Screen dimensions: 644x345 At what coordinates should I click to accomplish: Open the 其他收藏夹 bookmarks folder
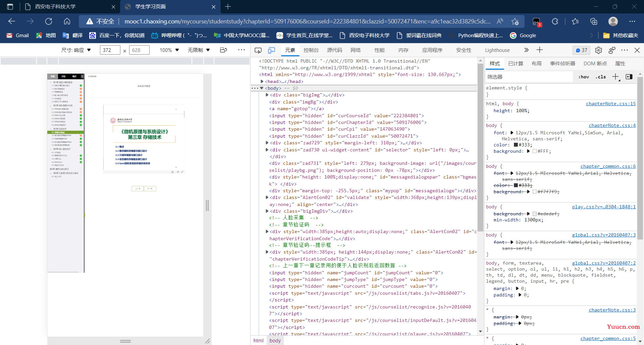(621, 36)
